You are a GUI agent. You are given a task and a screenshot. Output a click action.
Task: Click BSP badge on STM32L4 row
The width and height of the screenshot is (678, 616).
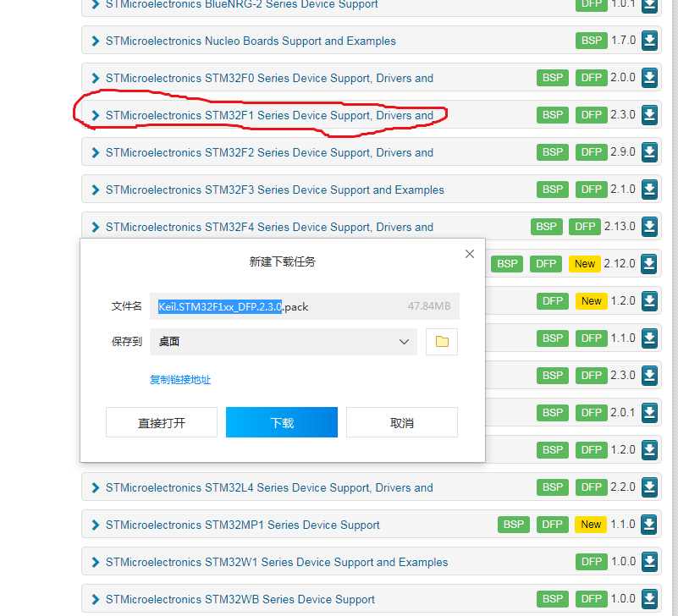[553, 487]
